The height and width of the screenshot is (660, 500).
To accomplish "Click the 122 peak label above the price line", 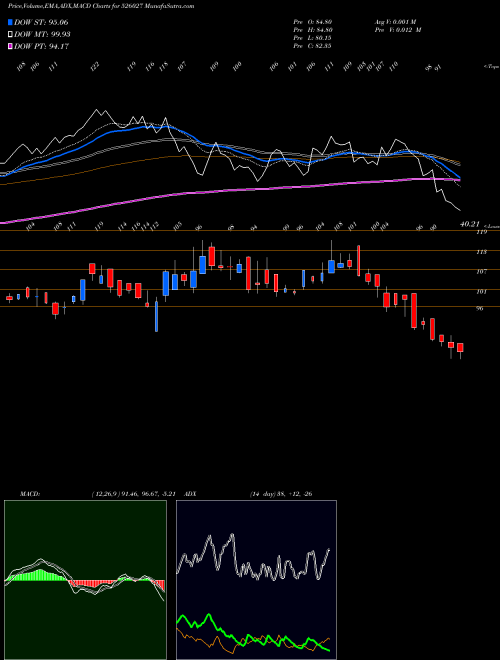I will pyautogui.click(x=96, y=66).
